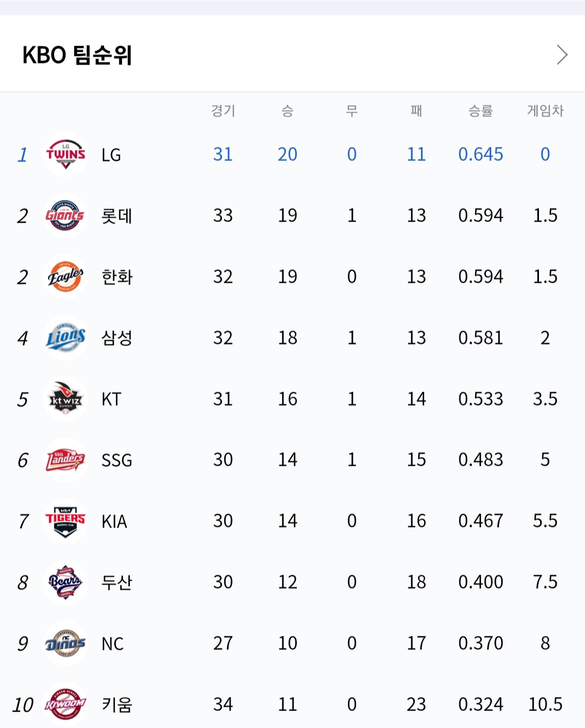The height and width of the screenshot is (728, 585).
Task: Tap the 경기 column header
Action: coord(223,111)
